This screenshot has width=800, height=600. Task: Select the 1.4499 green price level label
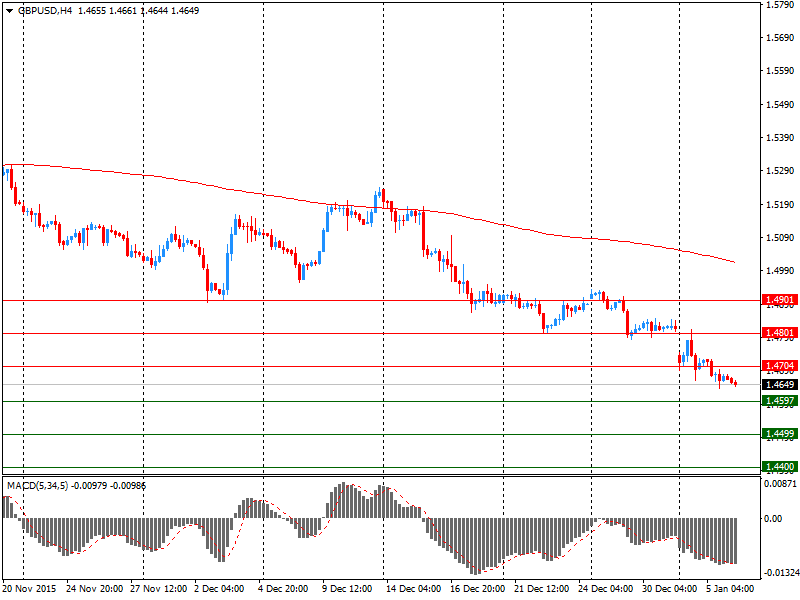point(780,434)
